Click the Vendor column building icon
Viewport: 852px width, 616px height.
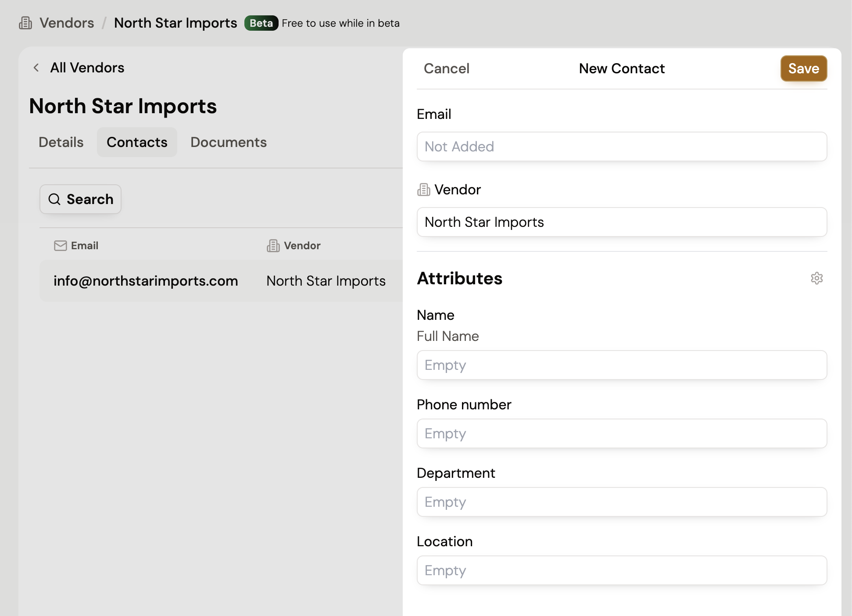[273, 246]
